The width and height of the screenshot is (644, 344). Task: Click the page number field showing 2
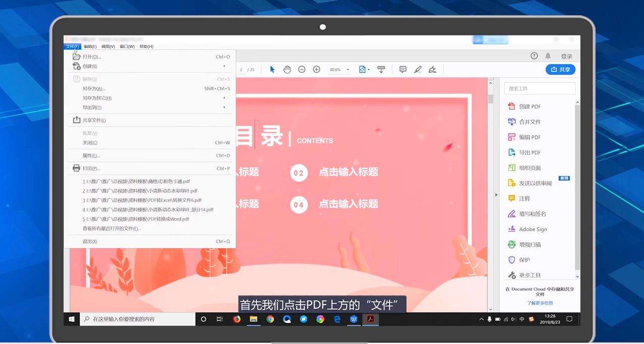pyautogui.click(x=241, y=70)
